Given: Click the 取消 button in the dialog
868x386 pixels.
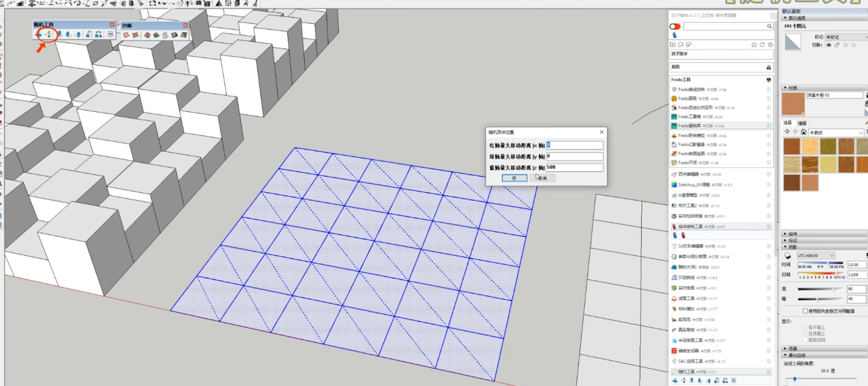Looking at the screenshot, I should (x=542, y=178).
